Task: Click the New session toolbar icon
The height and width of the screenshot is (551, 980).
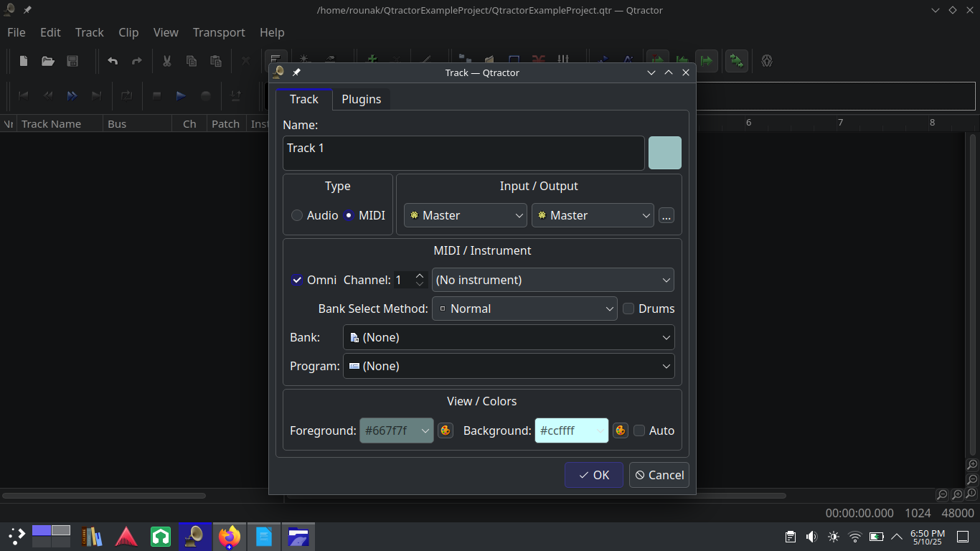Action: pyautogui.click(x=24, y=61)
